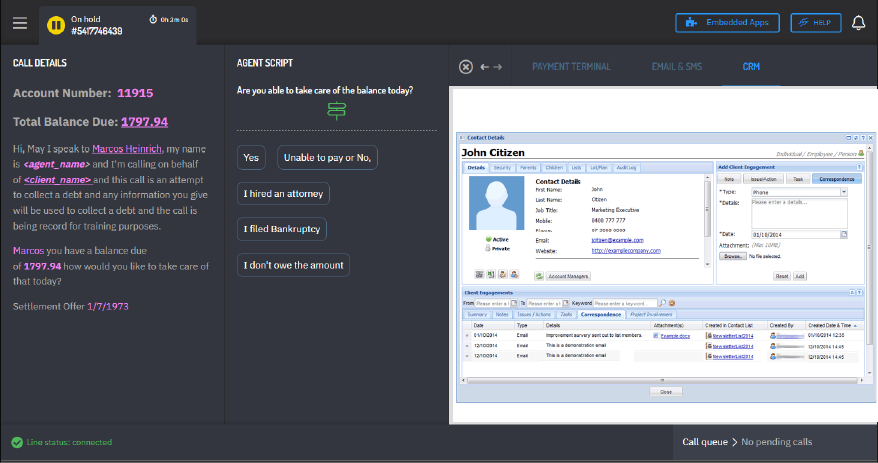This screenshot has height=463, width=878.
Task: Open the Example.docx attachment link
Action: click(675, 336)
